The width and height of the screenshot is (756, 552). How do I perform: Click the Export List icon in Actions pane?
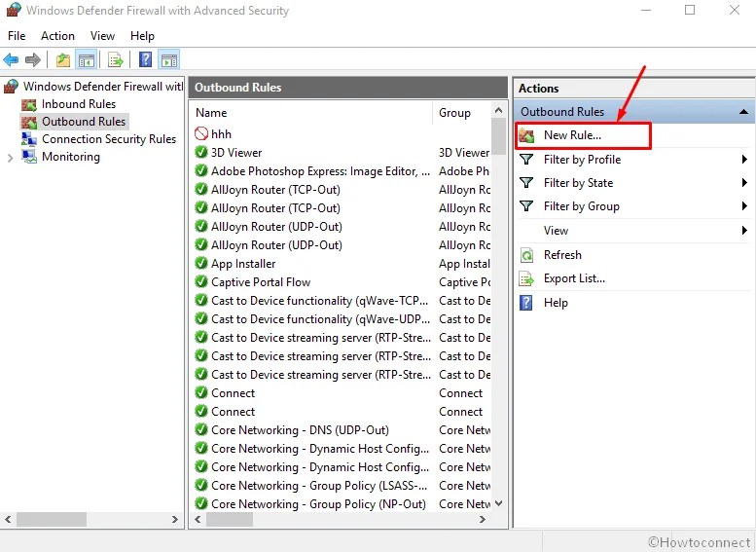click(526, 278)
